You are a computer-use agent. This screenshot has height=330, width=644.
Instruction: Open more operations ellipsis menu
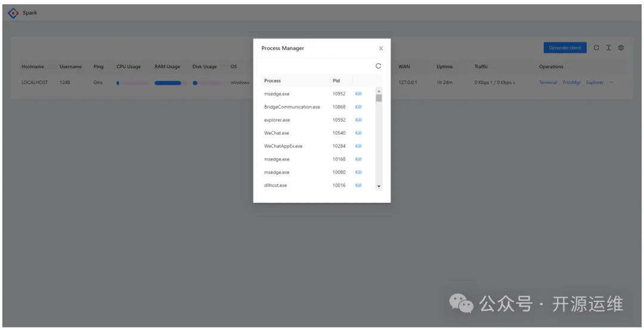pos(611,82)
